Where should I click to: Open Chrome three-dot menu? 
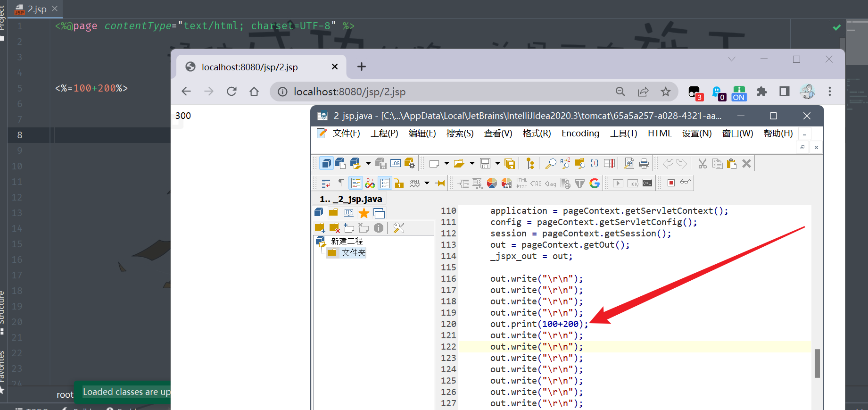click(830, 92)
